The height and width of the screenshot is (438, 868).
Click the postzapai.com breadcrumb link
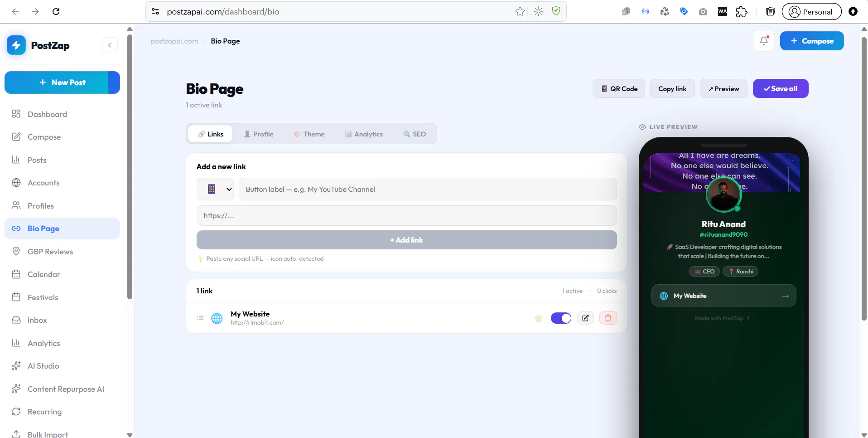pyautogui.click(x=174, y=41)
